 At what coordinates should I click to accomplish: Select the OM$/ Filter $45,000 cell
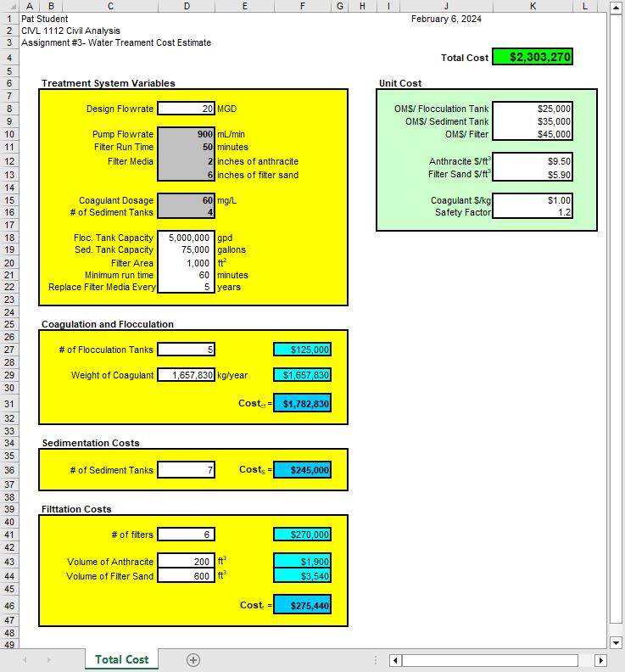pos(532,134)
